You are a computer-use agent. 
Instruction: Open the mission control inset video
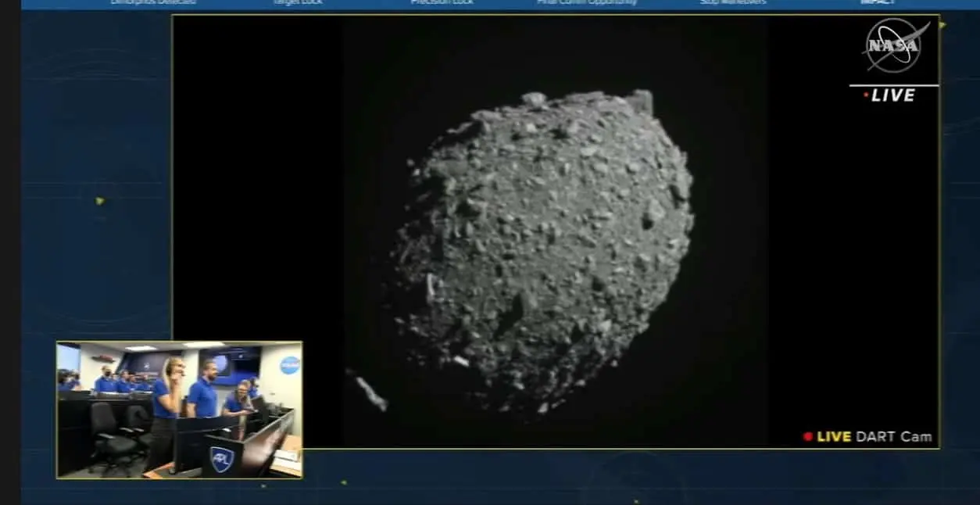tap(179, 409)
